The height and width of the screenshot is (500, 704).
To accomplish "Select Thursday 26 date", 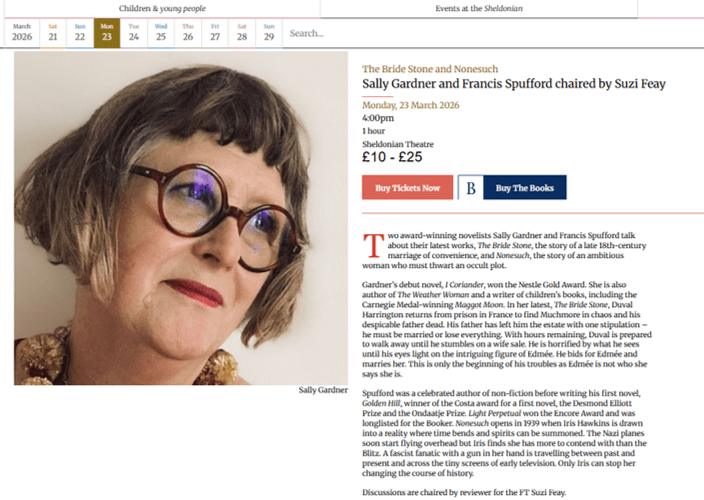I will (x=187, y=33).
